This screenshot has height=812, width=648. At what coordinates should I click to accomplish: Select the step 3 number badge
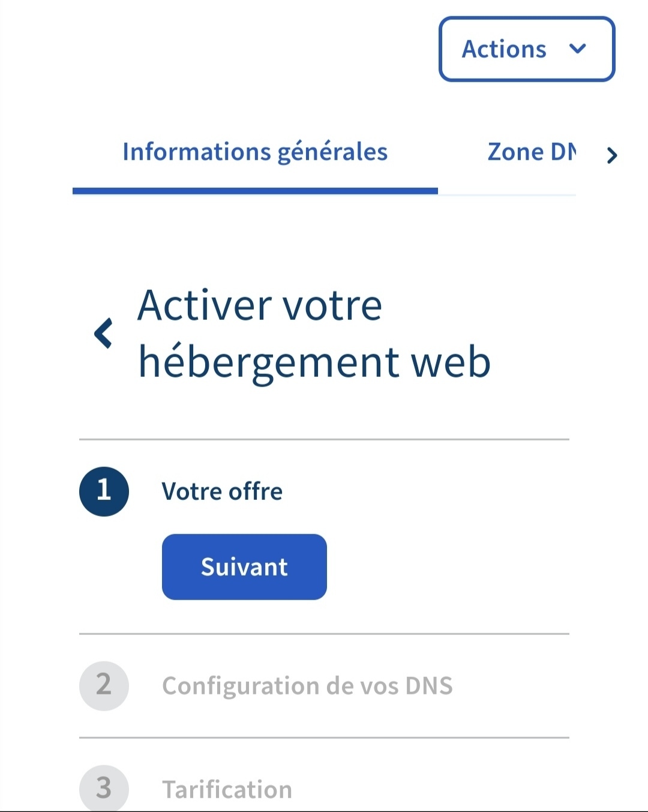[x=104, y=789]
